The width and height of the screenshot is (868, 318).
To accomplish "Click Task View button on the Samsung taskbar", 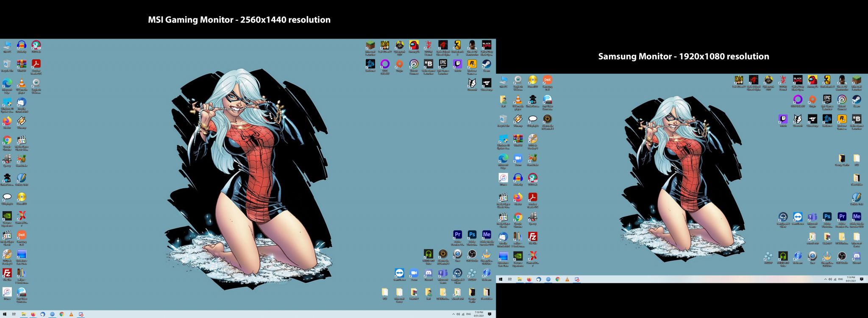I will click(x=510, y=279).
